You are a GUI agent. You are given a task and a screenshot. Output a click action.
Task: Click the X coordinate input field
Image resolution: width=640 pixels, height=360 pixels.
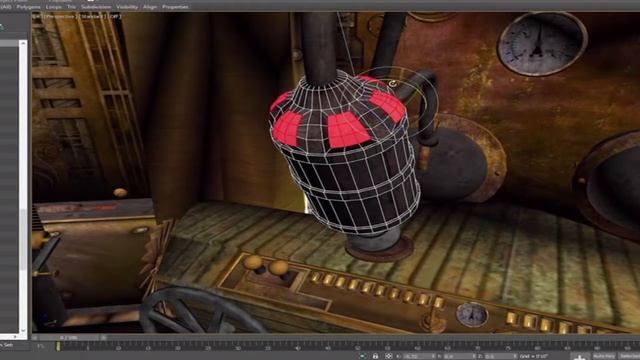click(417, 356)
